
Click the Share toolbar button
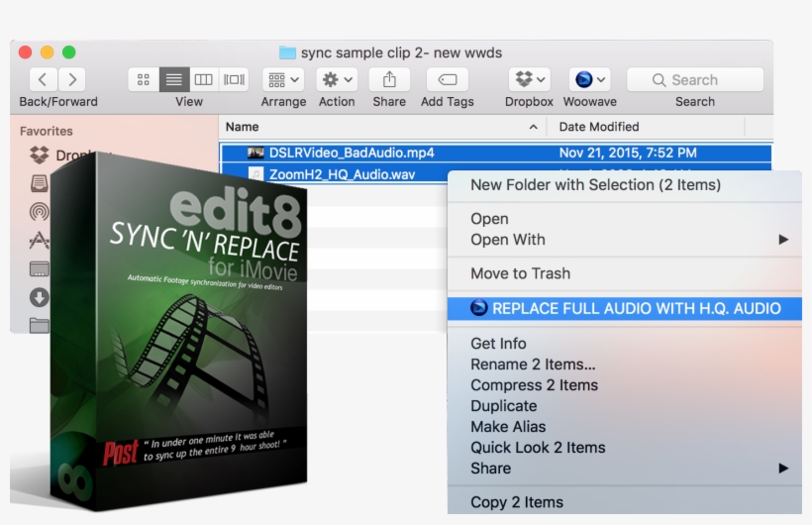point(389,80)
